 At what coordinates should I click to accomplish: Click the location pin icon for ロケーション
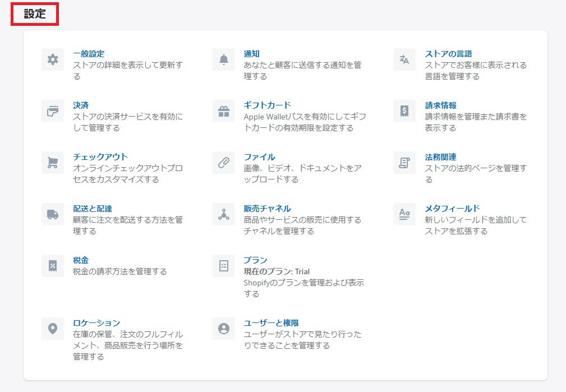click(x=53, y=329)
